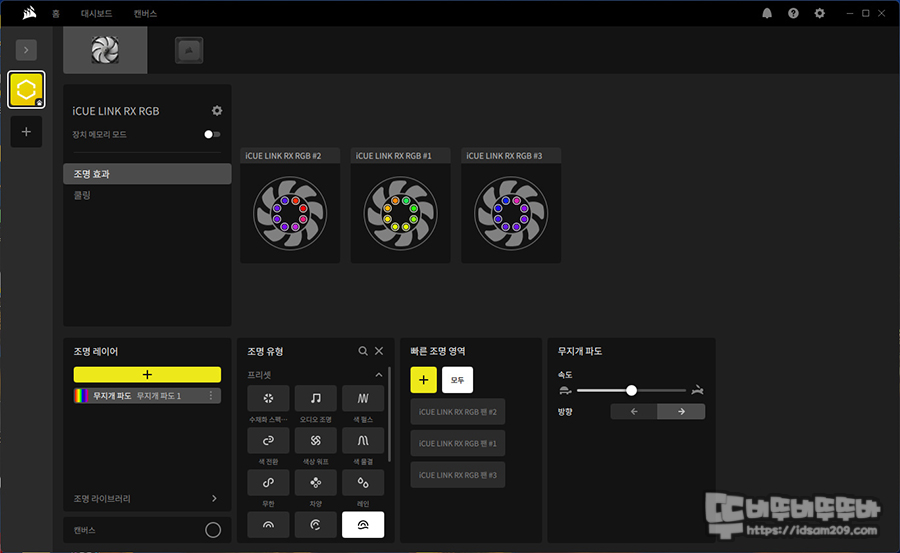
Task: Select the dark rainbow arc preset in bottom row
Action: pyautogui.click(x=268, y=525)
